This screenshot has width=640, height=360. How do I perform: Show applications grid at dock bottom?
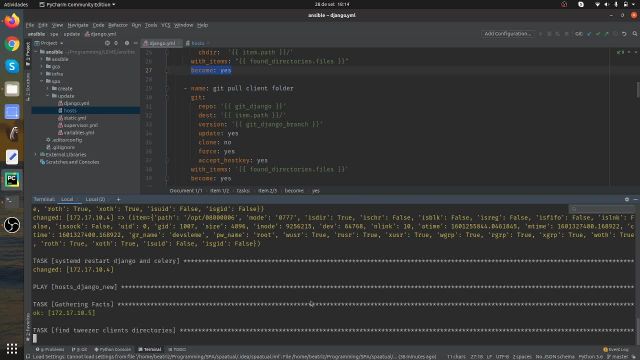(x=12, y=348)
